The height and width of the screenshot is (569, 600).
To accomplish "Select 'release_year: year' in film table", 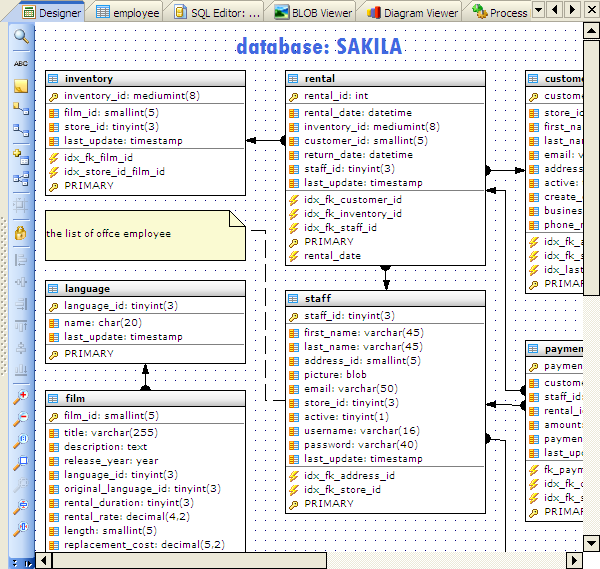I will click(111, 461).
